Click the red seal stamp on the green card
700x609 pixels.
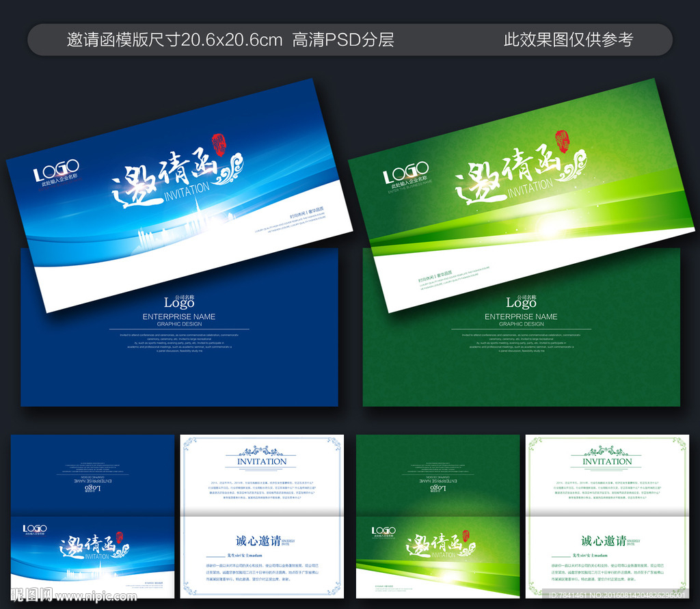point(562,141)
